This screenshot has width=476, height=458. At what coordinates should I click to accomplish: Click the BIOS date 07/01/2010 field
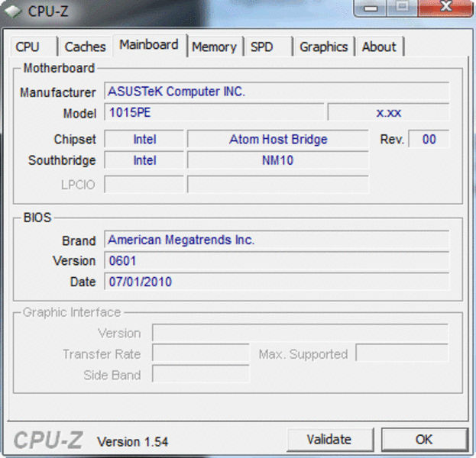point(277,282)
